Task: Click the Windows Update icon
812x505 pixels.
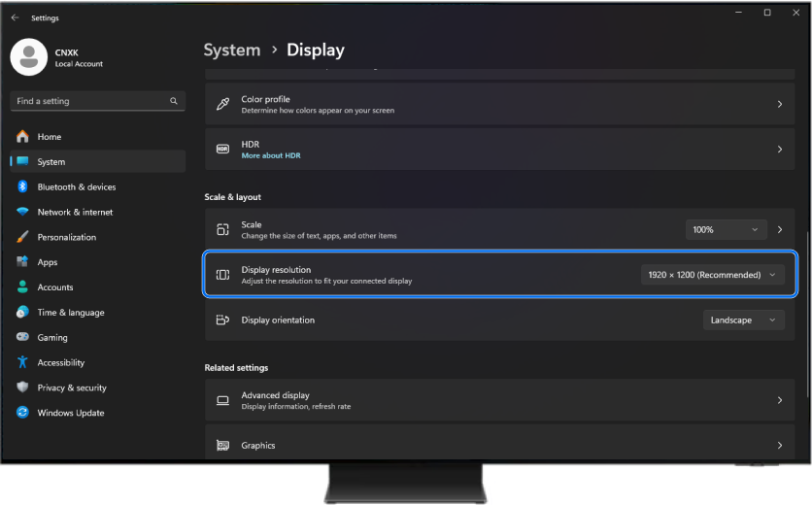Action: pos(22,413)
